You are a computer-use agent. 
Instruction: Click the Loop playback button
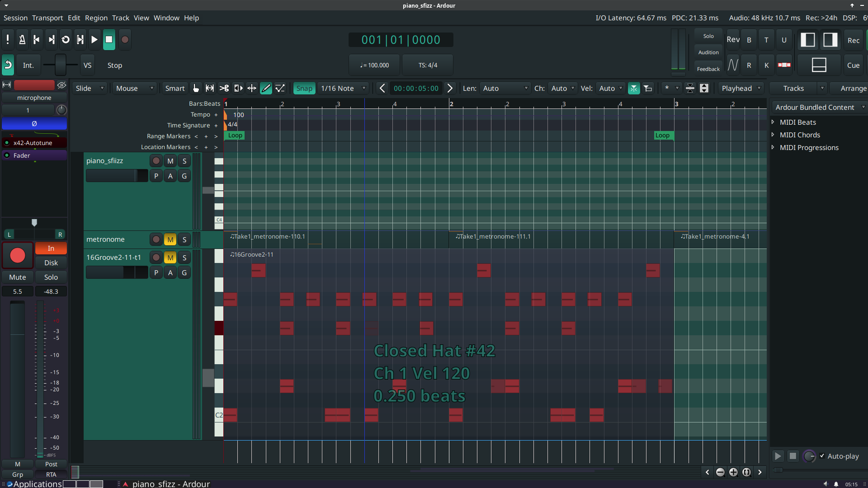point(66,40)
